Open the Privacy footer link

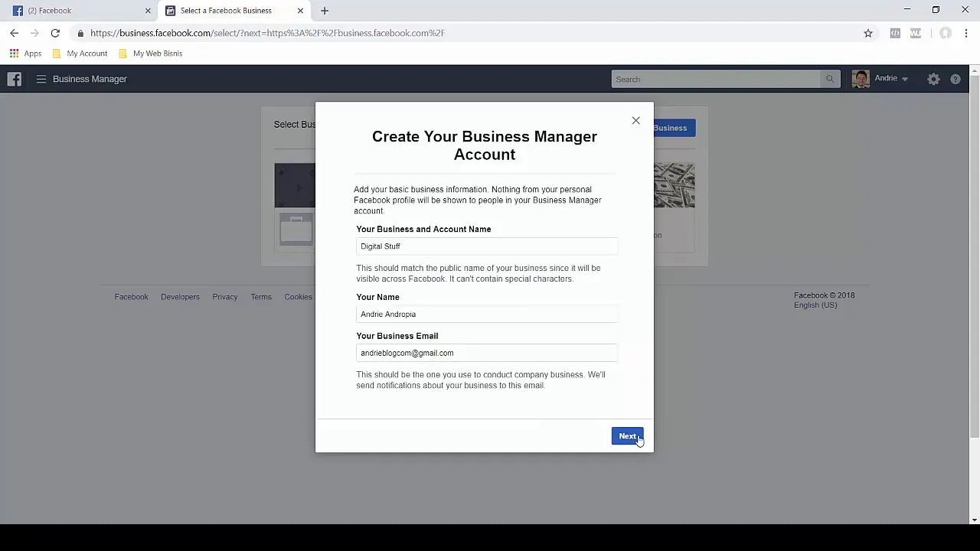225,297
